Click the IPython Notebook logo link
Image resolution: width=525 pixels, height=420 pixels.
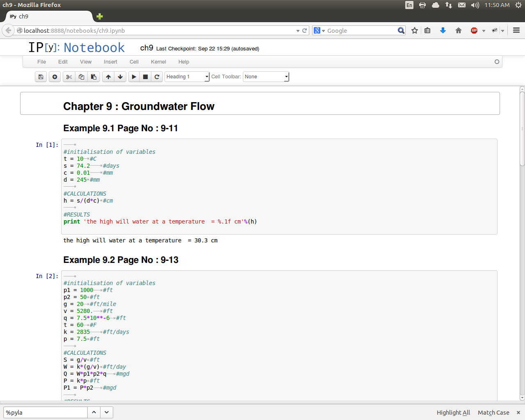(76, 48)
